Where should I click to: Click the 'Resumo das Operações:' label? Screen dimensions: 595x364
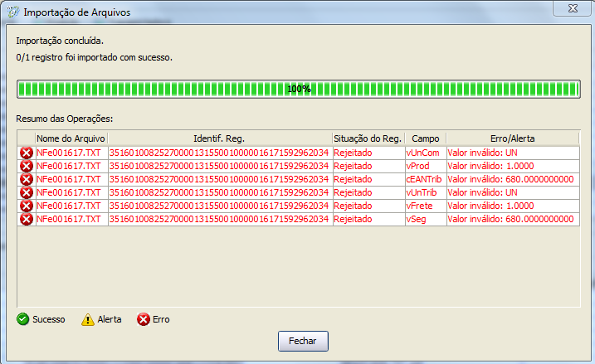[x=65, y=119]
